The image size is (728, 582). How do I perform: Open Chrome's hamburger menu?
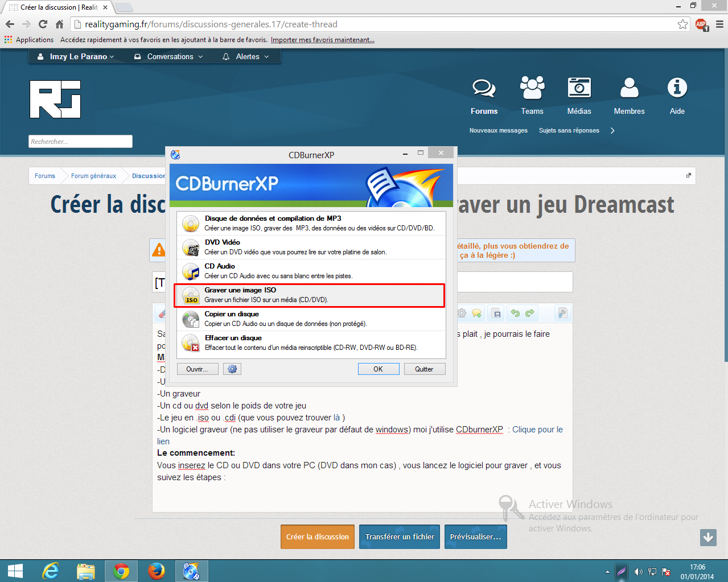point(719,24)
